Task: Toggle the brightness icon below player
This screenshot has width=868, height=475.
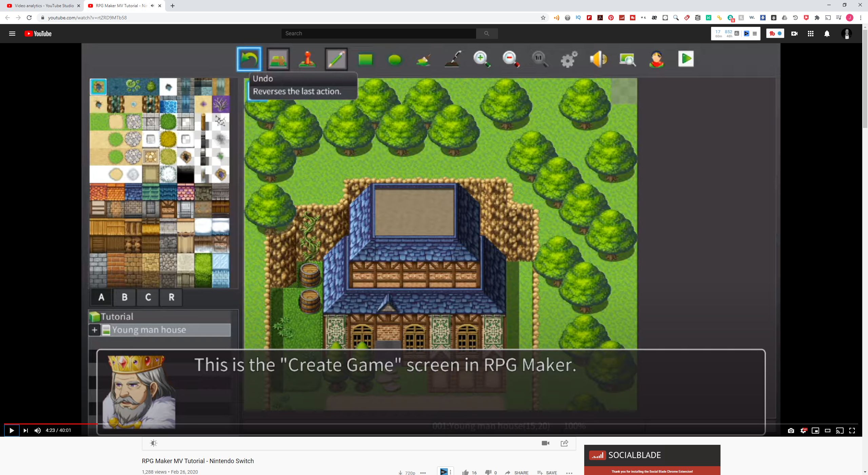Action: click(154, 443)
